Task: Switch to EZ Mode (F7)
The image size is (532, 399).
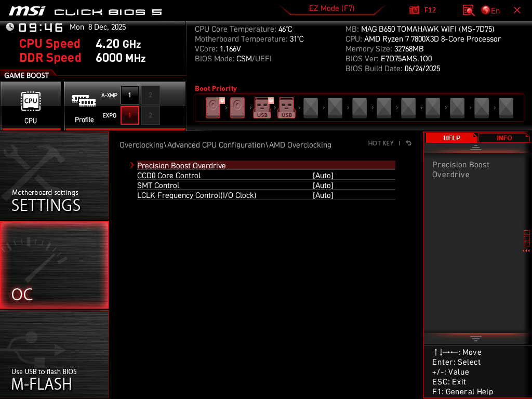Action: coord(331,8)
